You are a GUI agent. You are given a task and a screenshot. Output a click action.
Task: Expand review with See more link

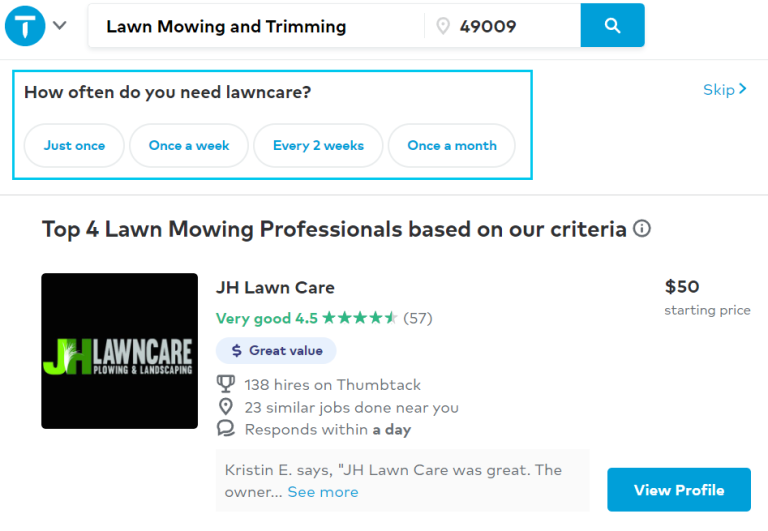(323, 492)
